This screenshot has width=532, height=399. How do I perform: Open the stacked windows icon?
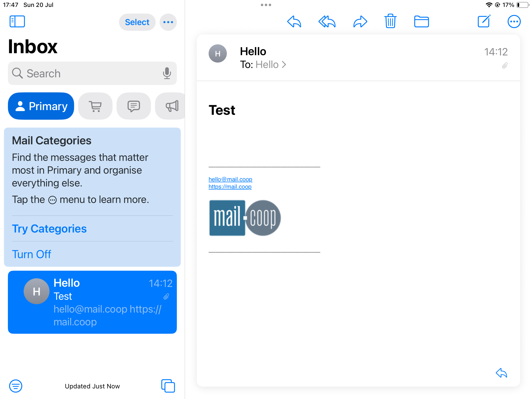[x=168, y=386]
